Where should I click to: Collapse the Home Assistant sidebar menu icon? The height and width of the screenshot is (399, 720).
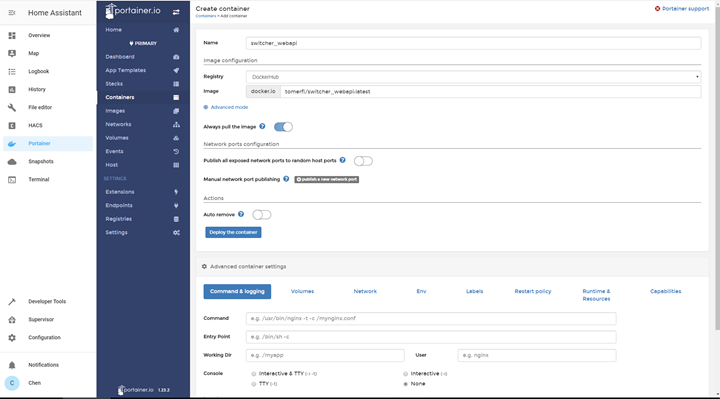tap(12, 13)
